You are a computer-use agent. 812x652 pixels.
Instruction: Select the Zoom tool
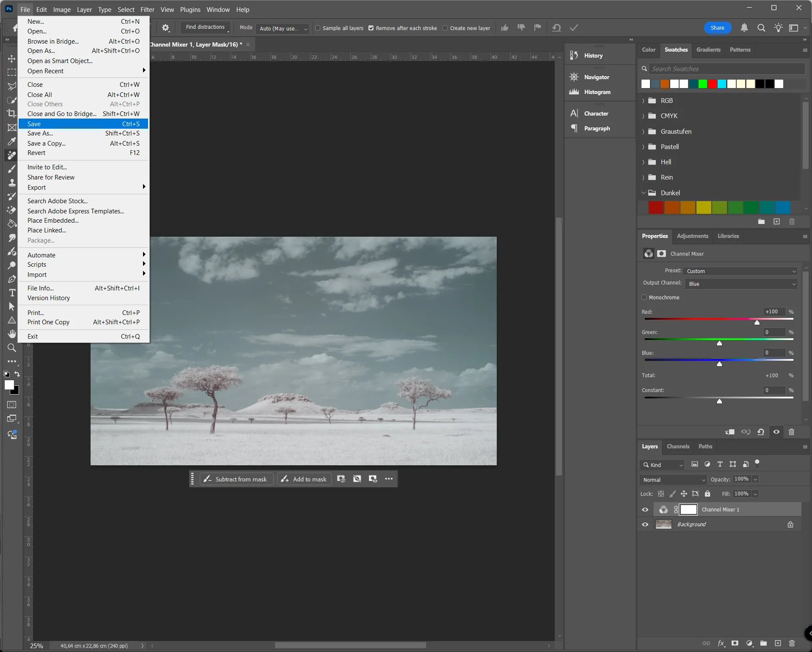coord(12,348)
